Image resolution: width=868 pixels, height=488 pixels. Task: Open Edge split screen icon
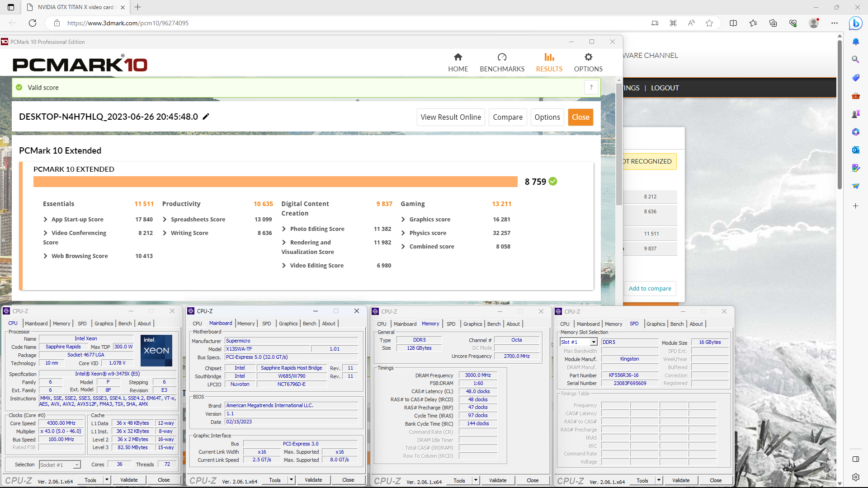pos(733,23)
